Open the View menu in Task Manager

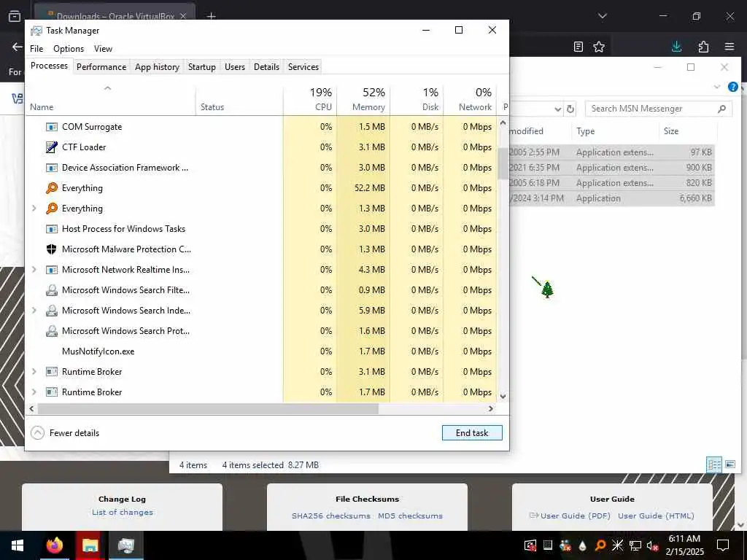103,49
